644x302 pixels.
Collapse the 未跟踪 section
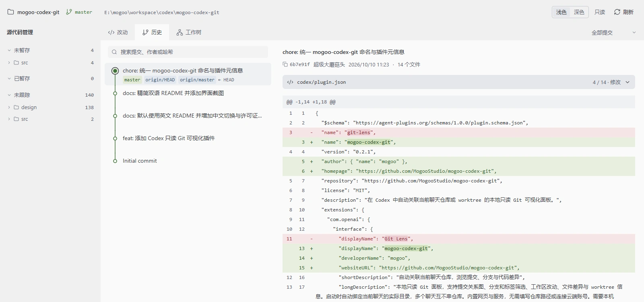[x=9, y=95]
